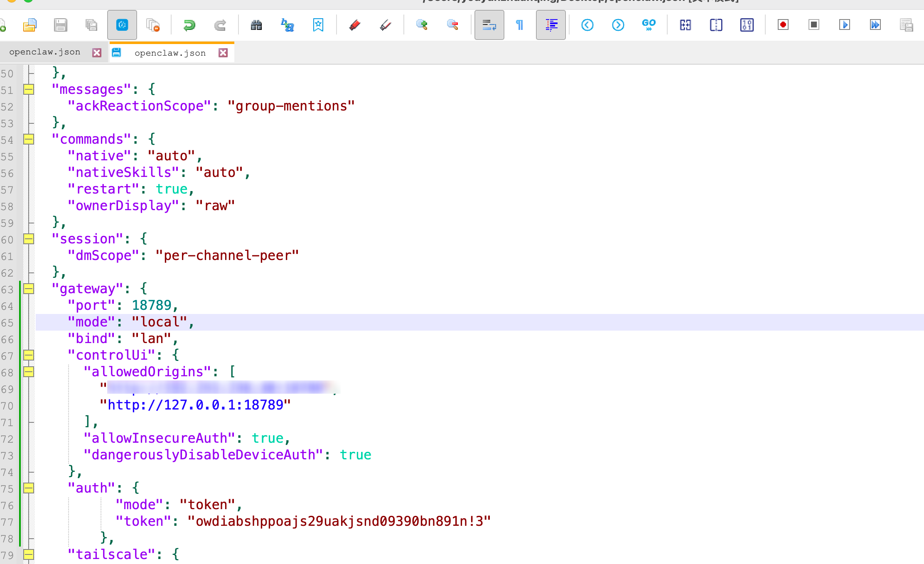Toggle the word wrap toolbar button

click(x=489, y=25)
